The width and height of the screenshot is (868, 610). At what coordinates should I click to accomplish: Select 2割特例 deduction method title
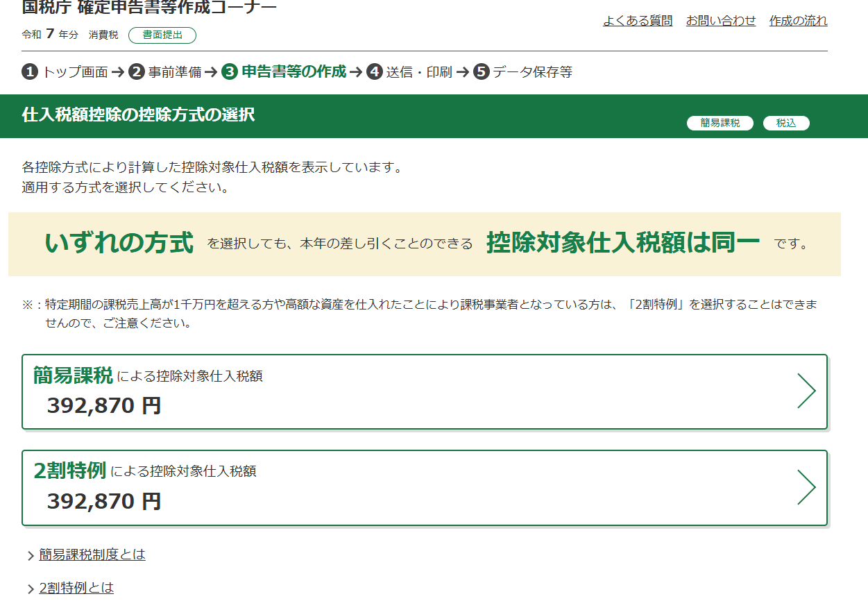(69, 471)
